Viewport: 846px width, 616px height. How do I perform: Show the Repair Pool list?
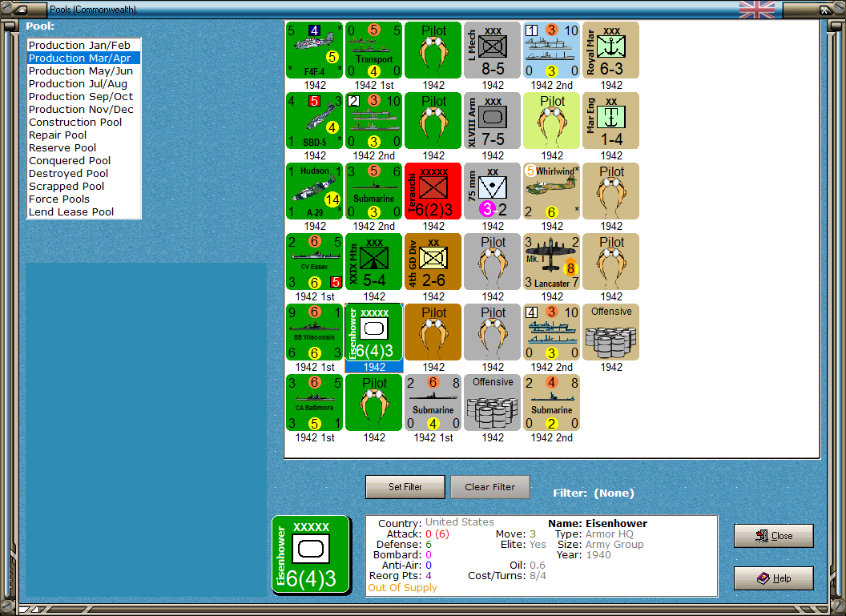coord(83,135)
